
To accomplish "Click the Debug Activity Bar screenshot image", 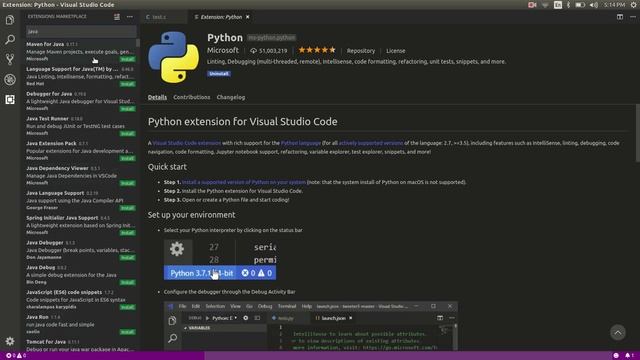I will click(x=311, y=326).
